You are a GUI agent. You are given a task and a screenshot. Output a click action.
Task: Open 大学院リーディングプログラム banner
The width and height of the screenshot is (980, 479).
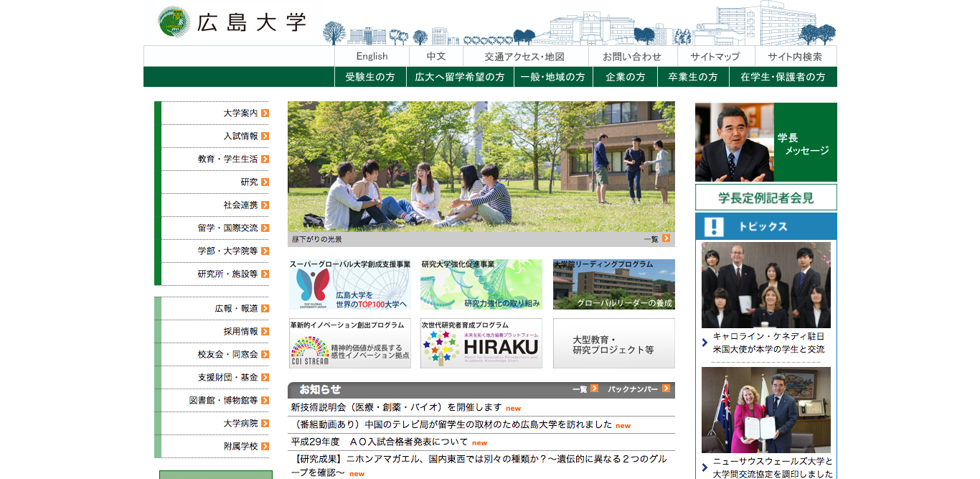[x=614, y=284]
